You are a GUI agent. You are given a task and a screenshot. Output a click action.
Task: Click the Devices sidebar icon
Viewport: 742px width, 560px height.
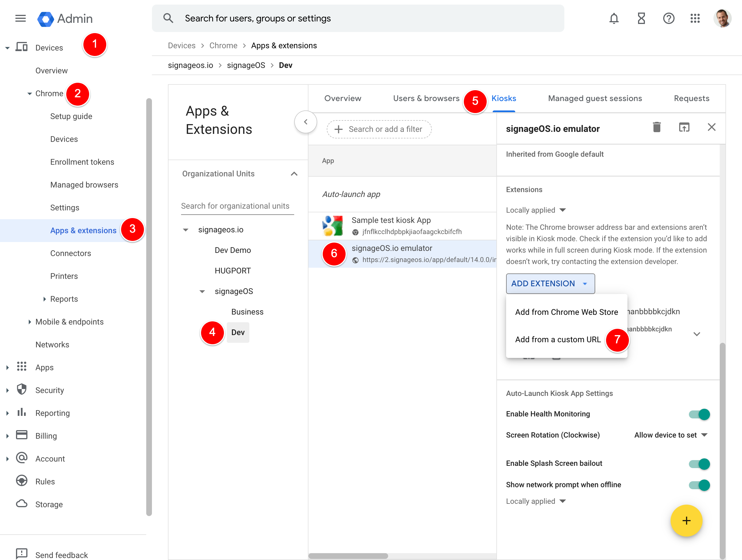22,47
